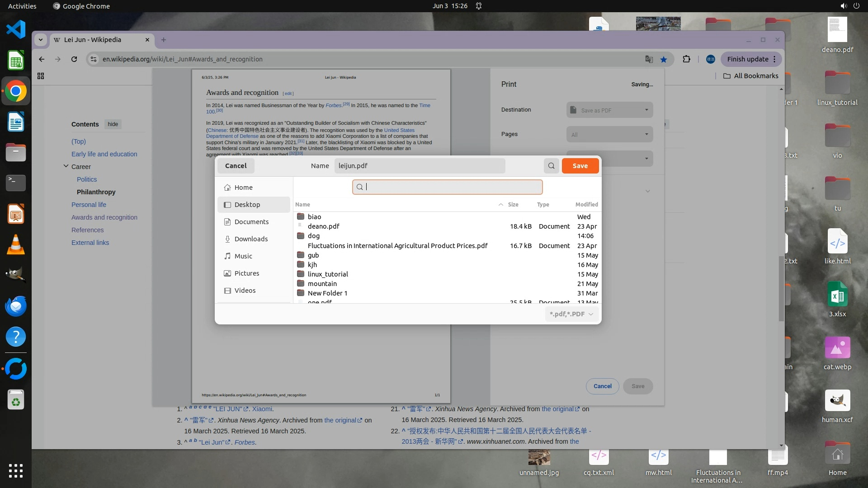Collapse the Career contents section

click(66, 166)
